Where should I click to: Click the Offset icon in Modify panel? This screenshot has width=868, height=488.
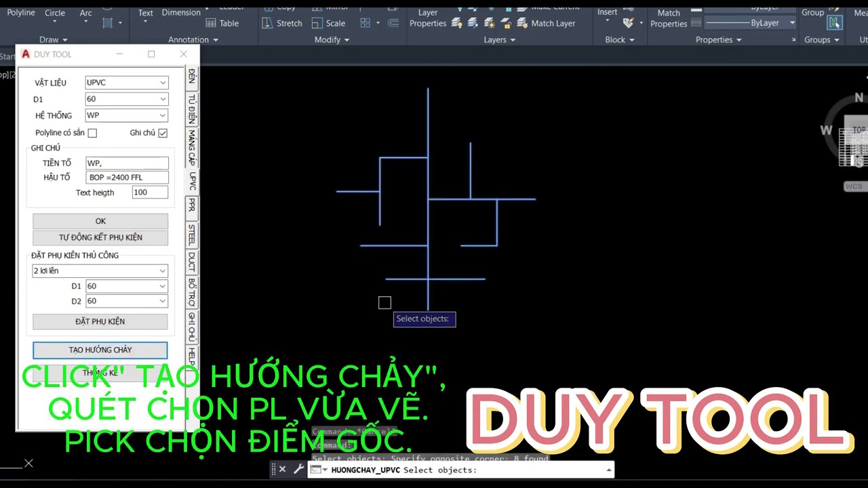(x=393, y=23)
